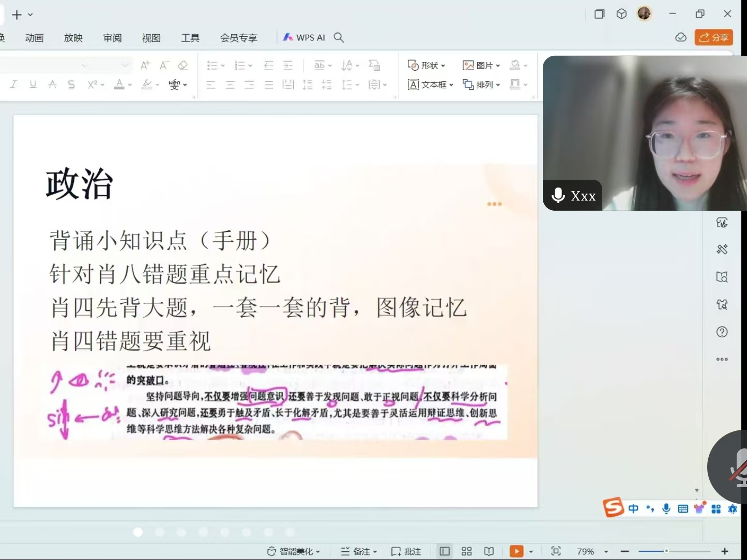Image resolution: width=747 pixels, height=560 pixels.
Task: Expand the 形状 shapes dropdown
Action: [426, 65]
